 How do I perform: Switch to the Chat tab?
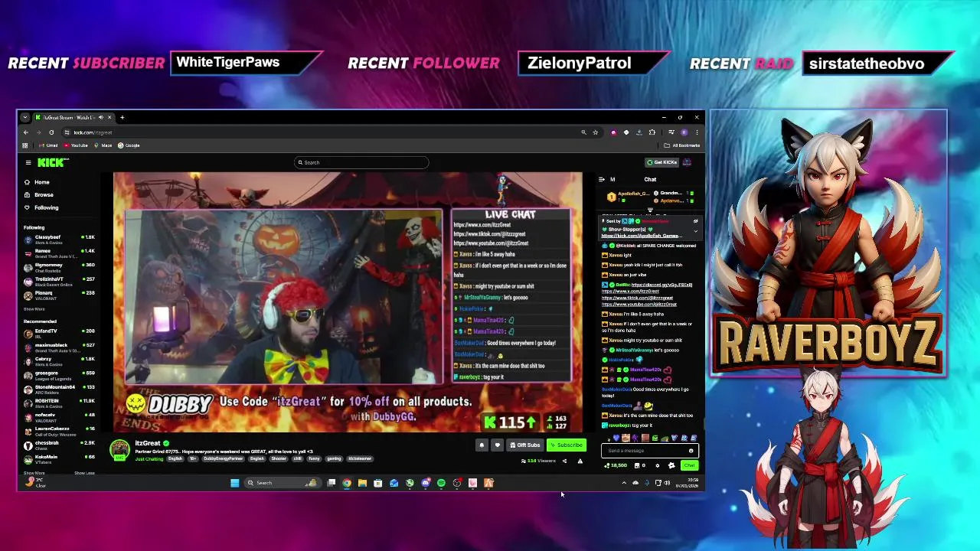650,179
